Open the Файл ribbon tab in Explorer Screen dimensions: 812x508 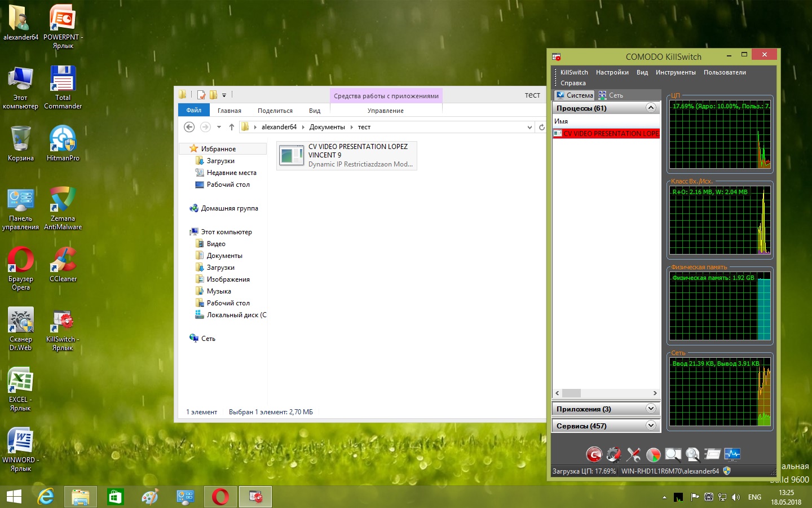tap(194, 111)
